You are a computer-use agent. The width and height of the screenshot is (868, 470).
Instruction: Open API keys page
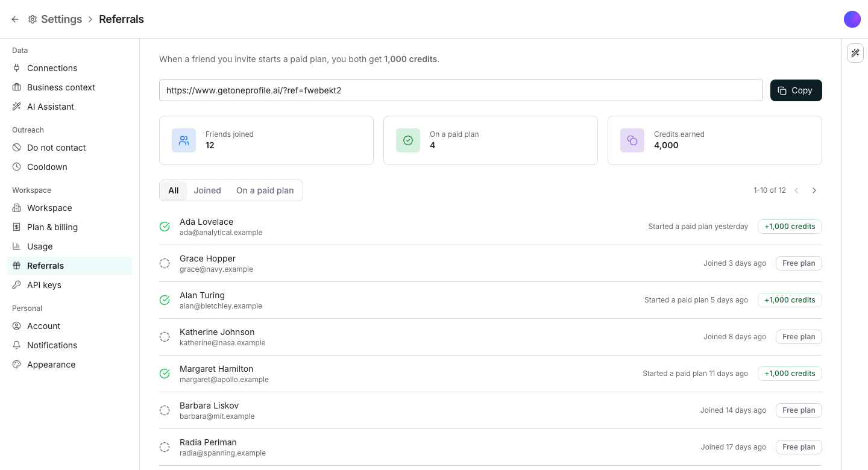70,285
